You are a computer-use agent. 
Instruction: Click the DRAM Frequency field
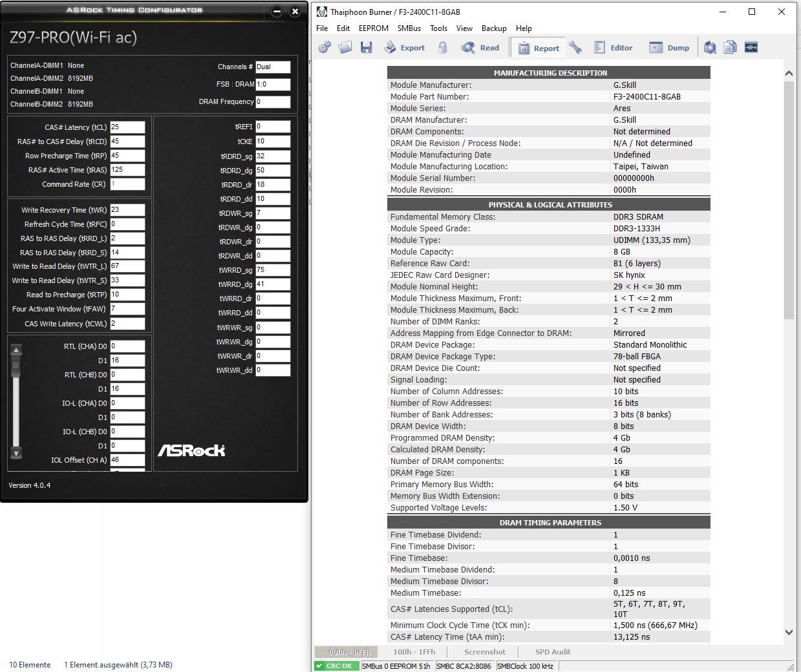(x=273, y=101)
